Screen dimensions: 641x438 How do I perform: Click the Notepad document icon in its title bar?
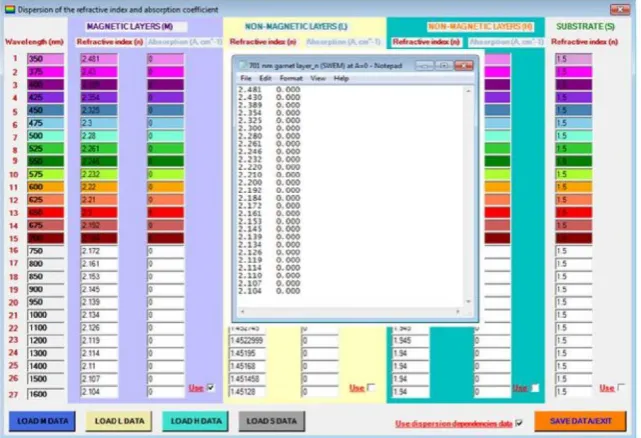243,65
